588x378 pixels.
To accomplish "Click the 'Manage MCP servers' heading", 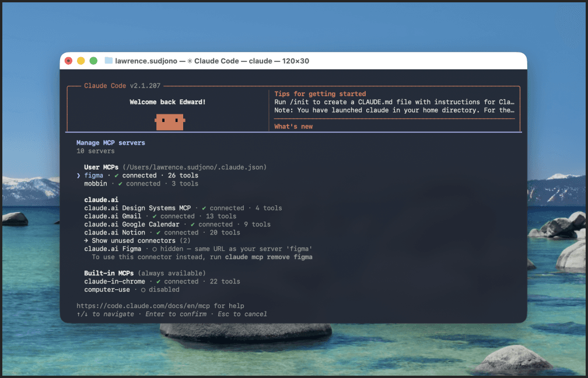I will 111,143.
